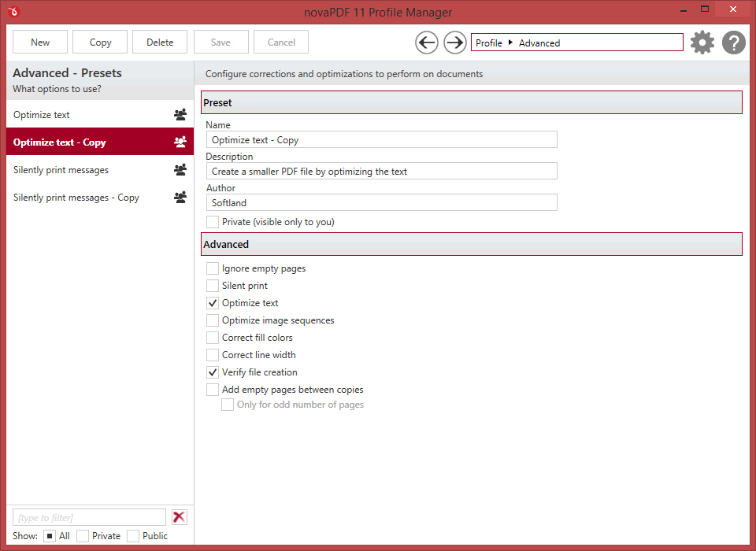Open help with the question mark icon
This screenshot has width=756, height=551.
(x=734, y=43)
